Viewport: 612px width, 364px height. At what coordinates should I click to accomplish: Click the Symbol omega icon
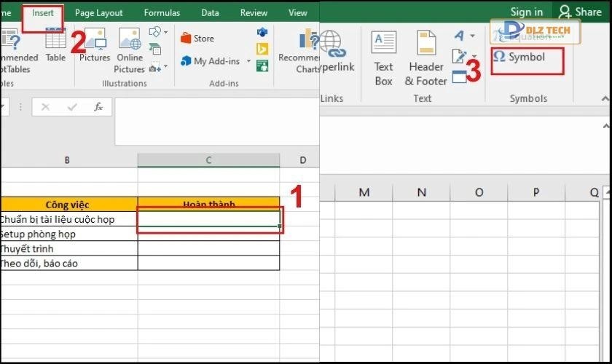(500, 57)
